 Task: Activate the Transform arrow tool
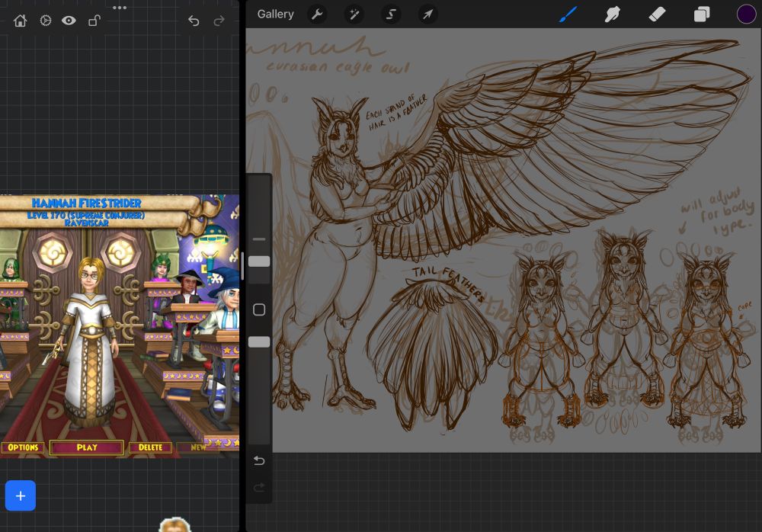click(x=427, y=14)
